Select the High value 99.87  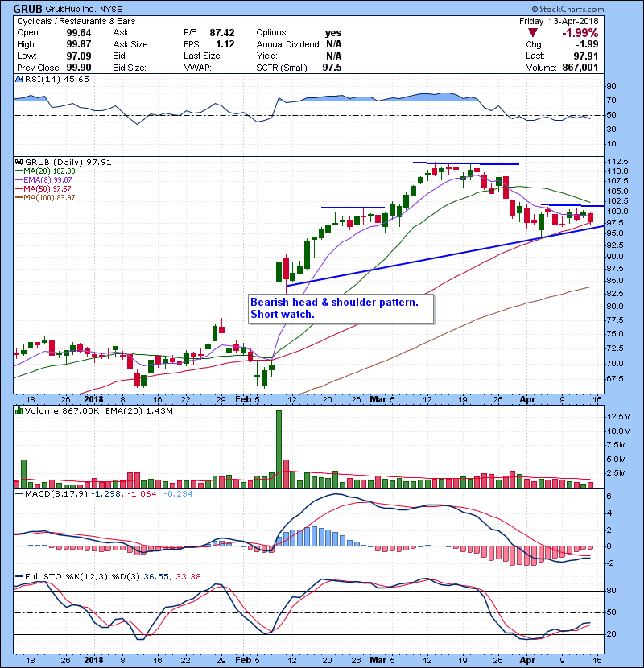click(79, 44)
